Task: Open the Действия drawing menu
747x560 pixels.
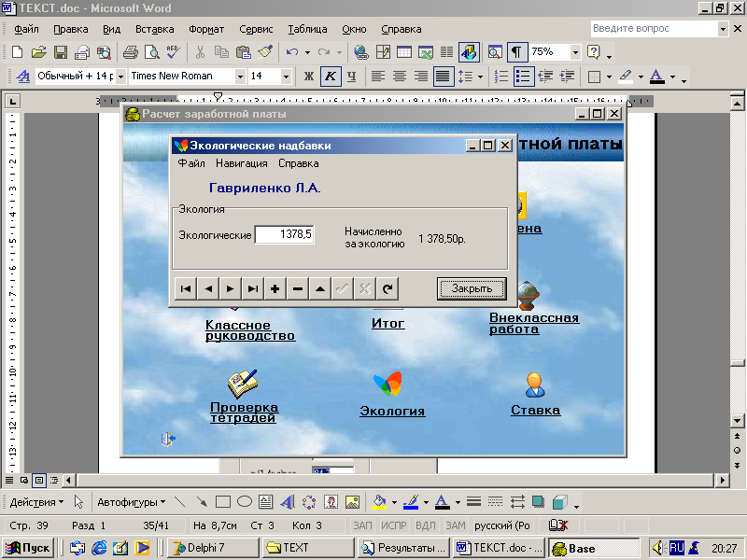Action: [x=36, y=502]
